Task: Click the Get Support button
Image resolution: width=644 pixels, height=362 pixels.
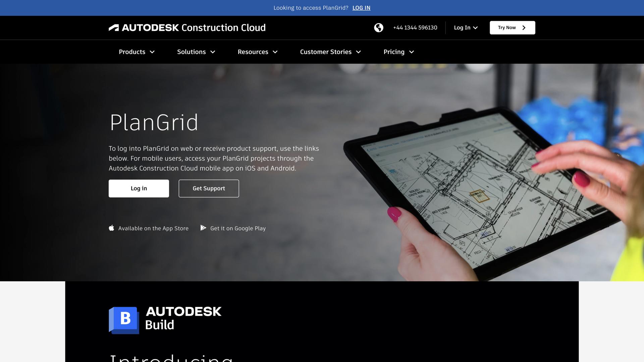Action: point(209,188)
